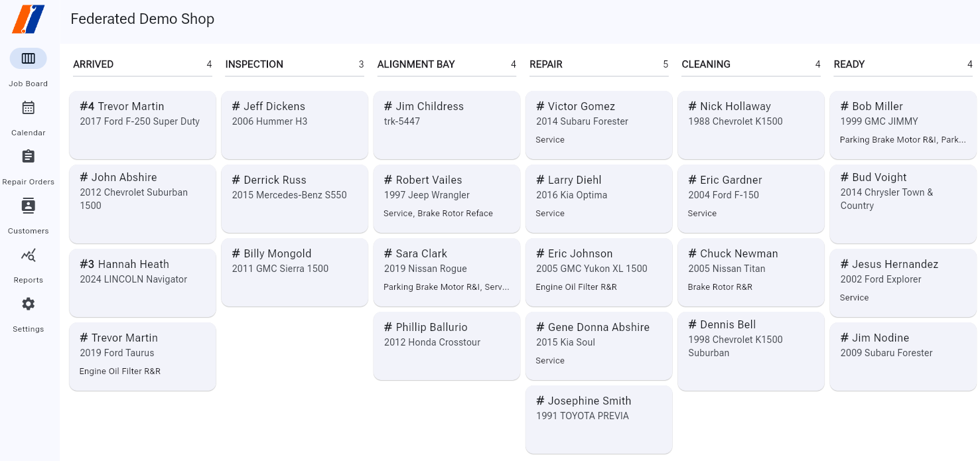Click the Federated shop logo

(29, 19)
